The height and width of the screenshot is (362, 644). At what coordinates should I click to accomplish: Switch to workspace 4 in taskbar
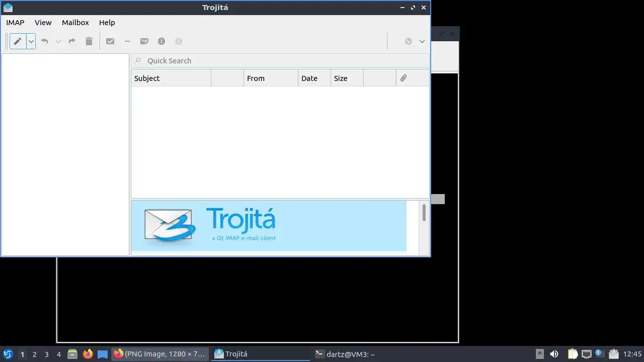pos(59,354)
